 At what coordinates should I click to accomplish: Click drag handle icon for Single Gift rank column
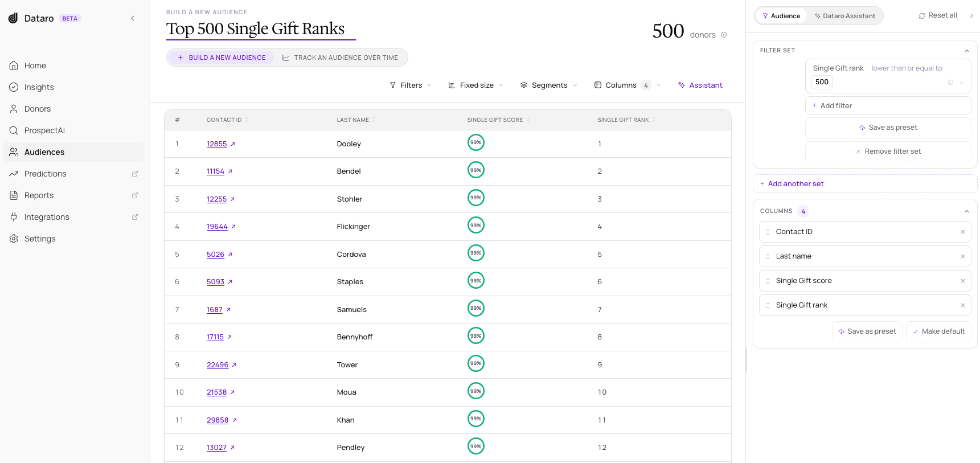pos(768,305)
